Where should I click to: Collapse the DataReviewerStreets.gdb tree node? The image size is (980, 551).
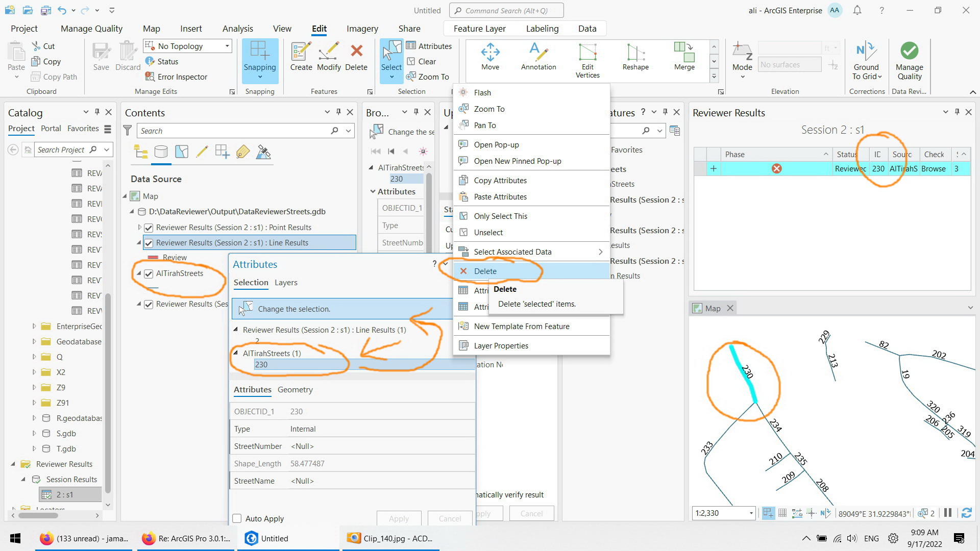tap(132, 211)
